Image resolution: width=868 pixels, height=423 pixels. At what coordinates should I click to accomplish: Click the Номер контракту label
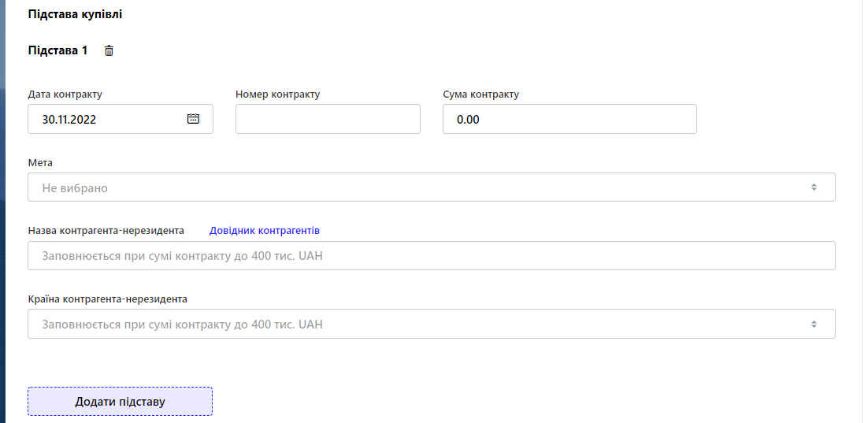point(278,94)
